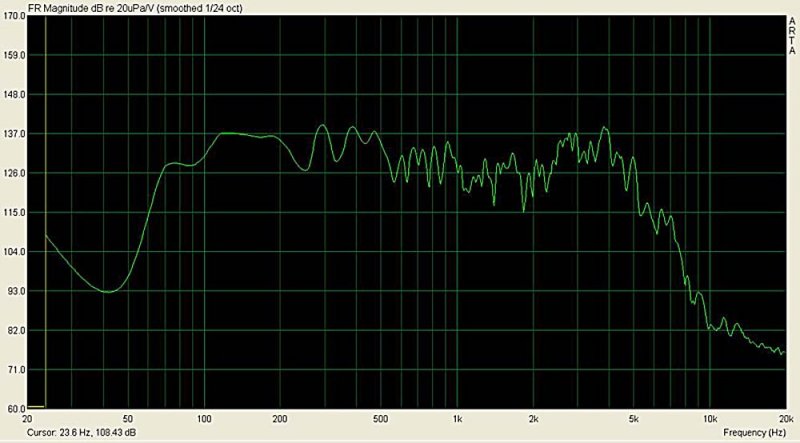The image size is (800, 443).
Task: Click the vertical ARTA label
Action: [792, 36]
